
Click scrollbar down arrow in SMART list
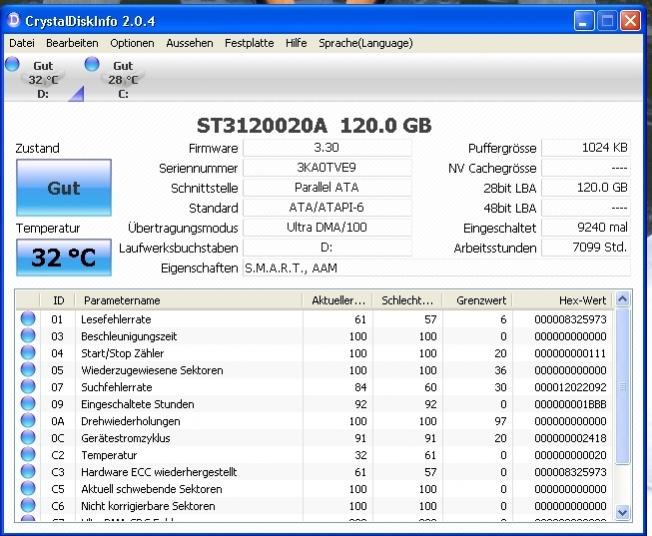pos(622,512)
